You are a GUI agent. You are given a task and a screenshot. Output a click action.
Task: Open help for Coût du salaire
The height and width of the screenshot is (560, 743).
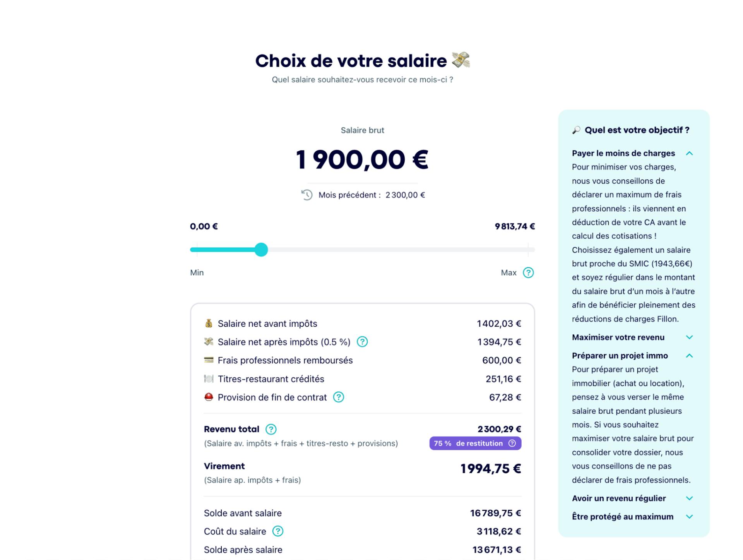point(278,531)
